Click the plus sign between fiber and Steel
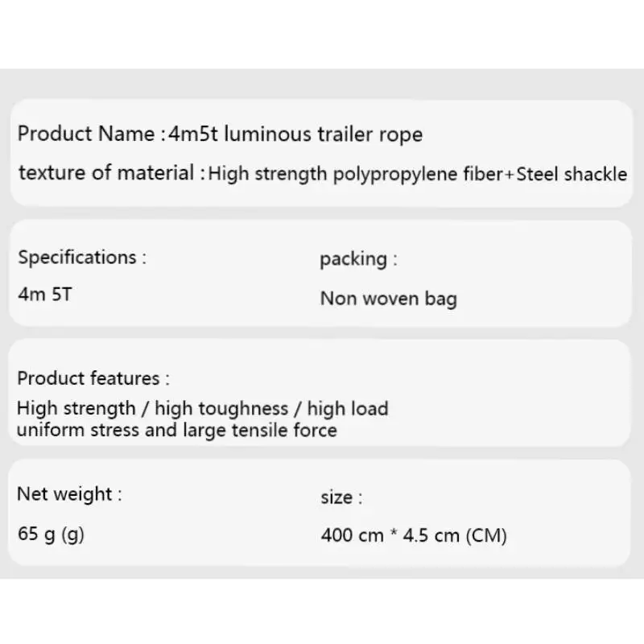 tap(510, 175)
